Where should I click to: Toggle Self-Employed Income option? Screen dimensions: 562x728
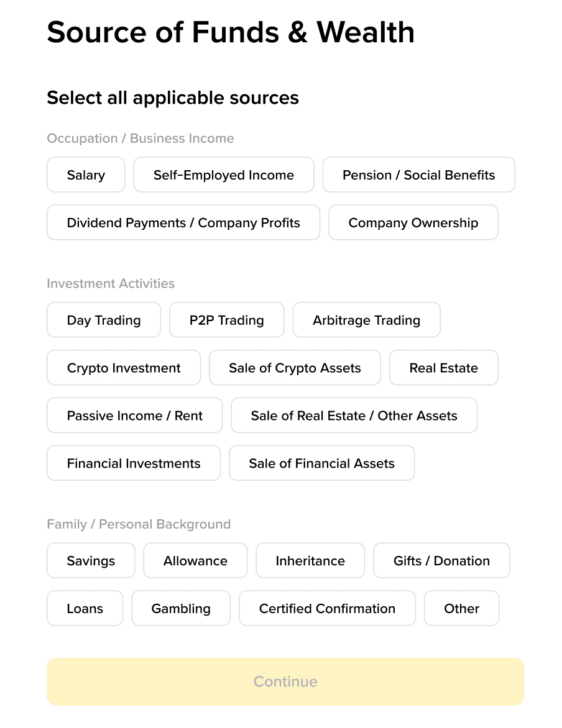pyautogui.click(x=224, y=175)
